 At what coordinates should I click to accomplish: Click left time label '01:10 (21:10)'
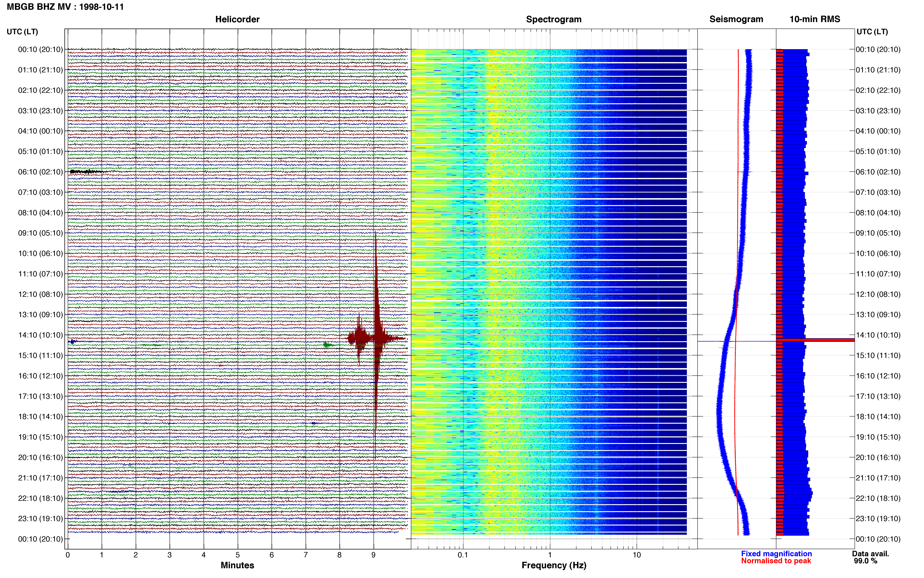41,70
